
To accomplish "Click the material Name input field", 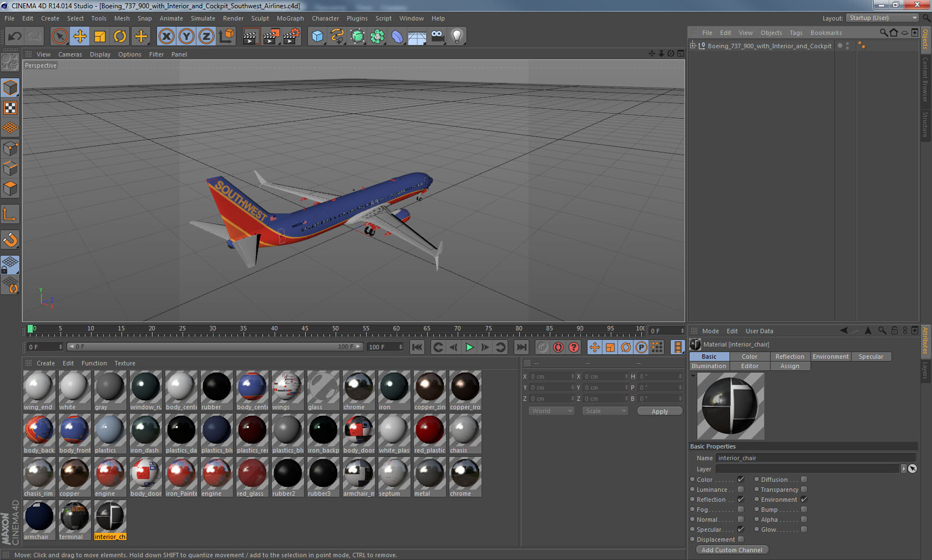I will [815, 458].
